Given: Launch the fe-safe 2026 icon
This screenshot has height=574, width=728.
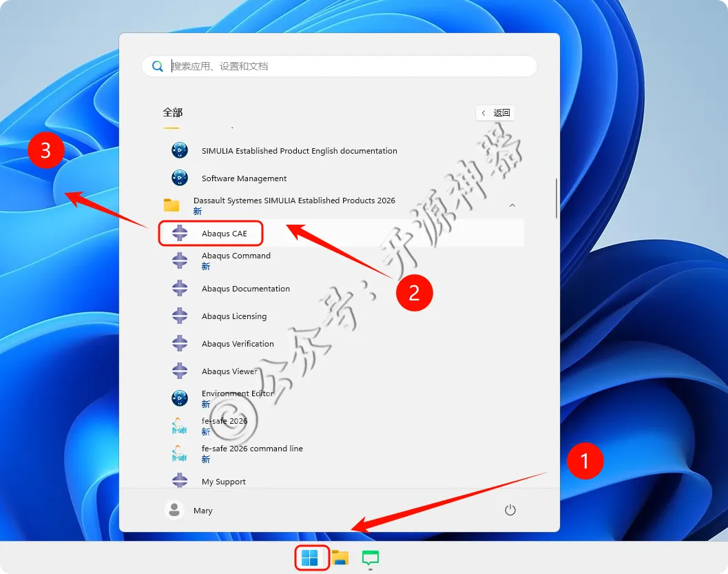Looking at the screenshot, I should click(x=179, y=426).
